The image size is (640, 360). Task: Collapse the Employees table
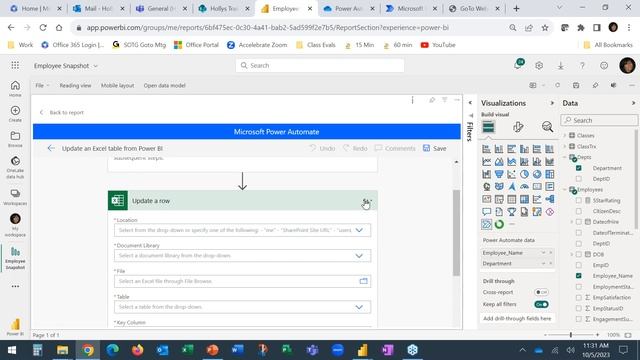[x=565, y=189]
